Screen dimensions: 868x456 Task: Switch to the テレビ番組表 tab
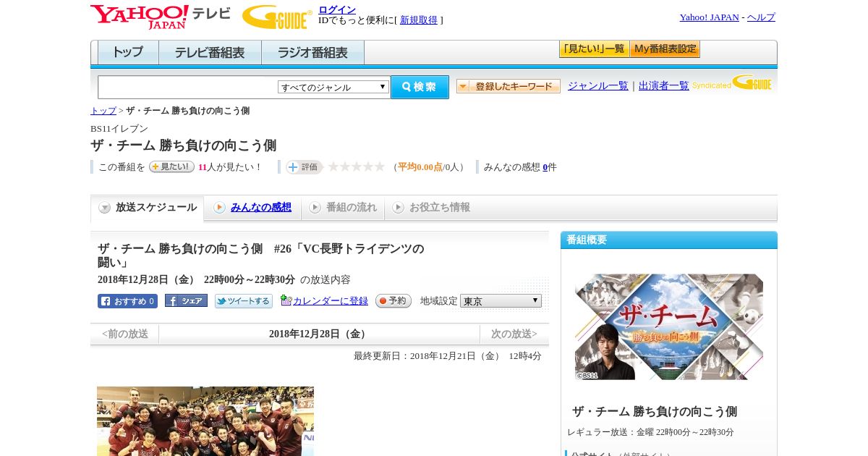tap(210, 53)
